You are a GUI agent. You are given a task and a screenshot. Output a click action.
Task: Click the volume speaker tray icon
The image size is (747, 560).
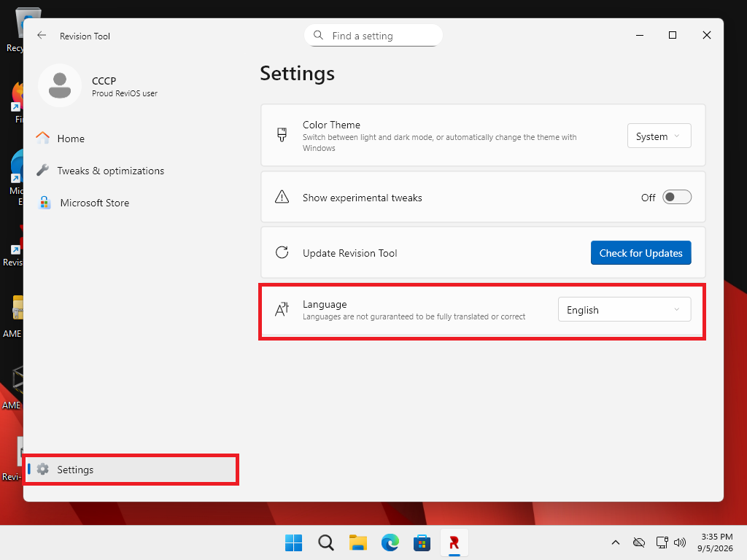(x=680, y=542)
